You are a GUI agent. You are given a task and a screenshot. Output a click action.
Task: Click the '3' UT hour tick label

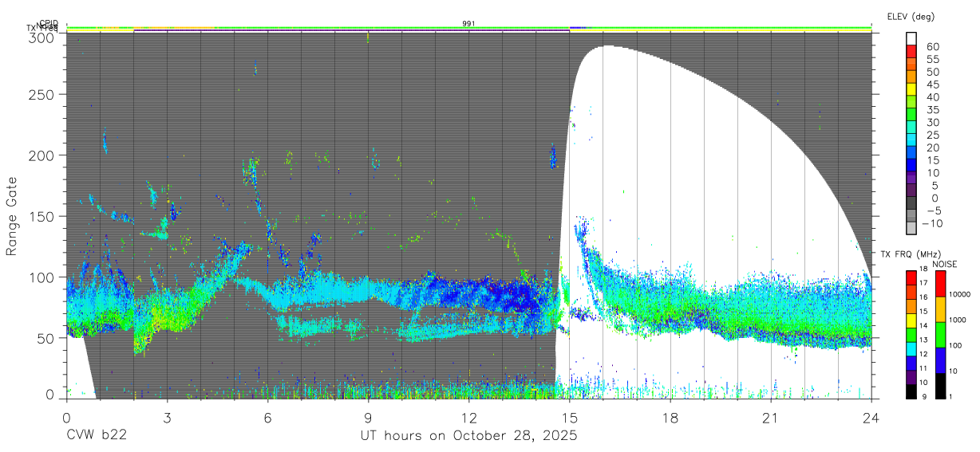click(167, 418)
